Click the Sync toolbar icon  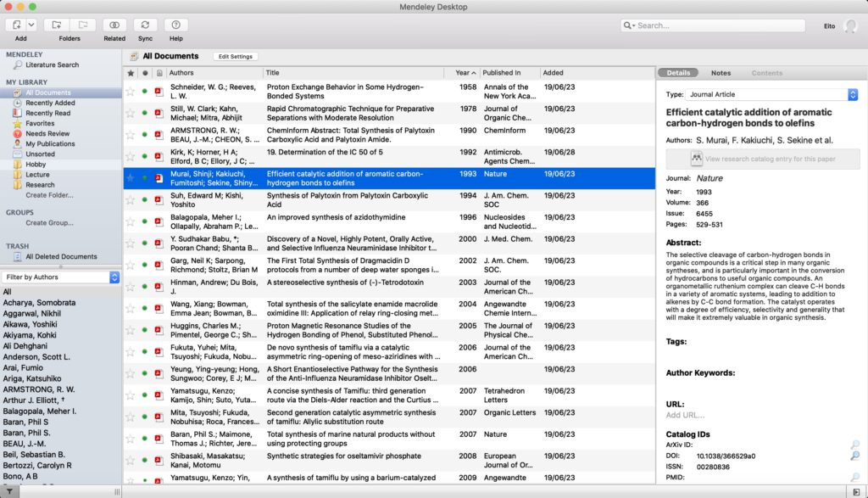click(x=145, y=25)
